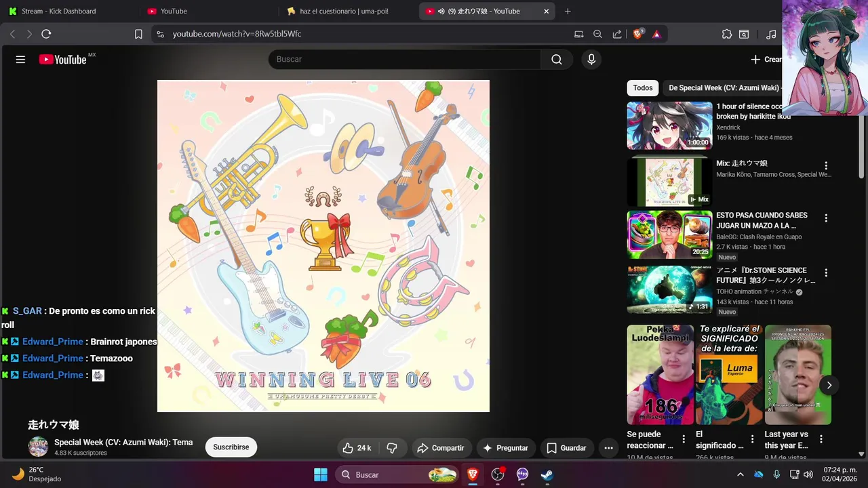The width and height of the screenshot is (868, 488).
Task: Open the media control music note icon
Action: (771, 34)
